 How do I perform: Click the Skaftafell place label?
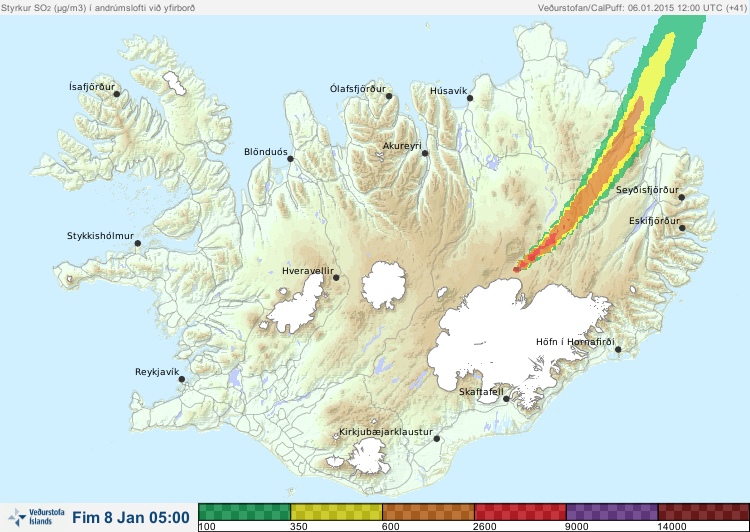click(x=481, y=392)
